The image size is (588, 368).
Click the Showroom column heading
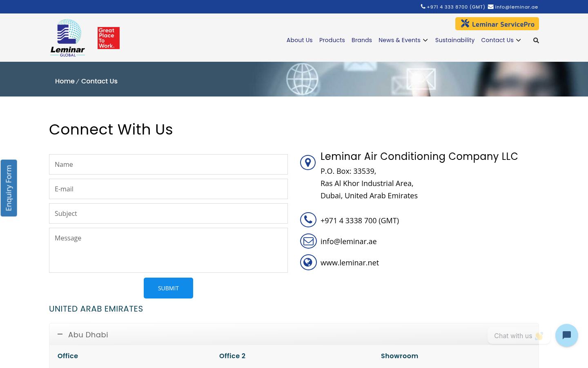coord(399,356)
